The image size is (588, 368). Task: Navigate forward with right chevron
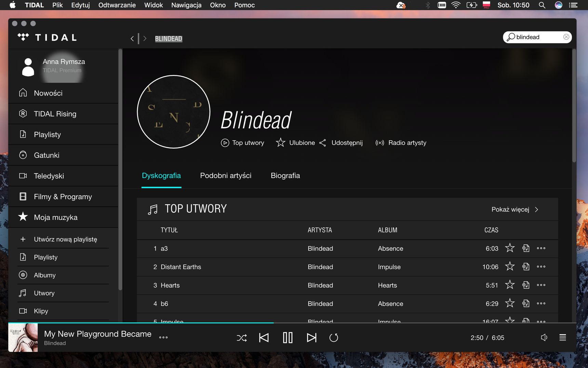tap(145, 39)
